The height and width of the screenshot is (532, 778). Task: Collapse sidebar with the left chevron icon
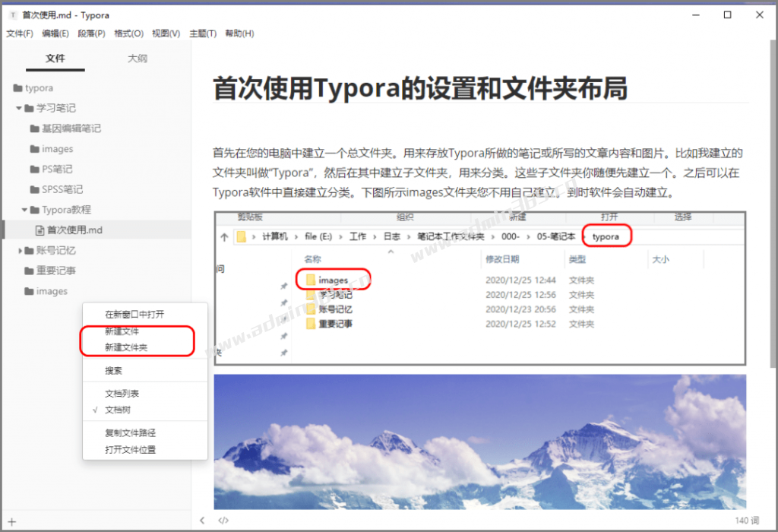[202, 520]
